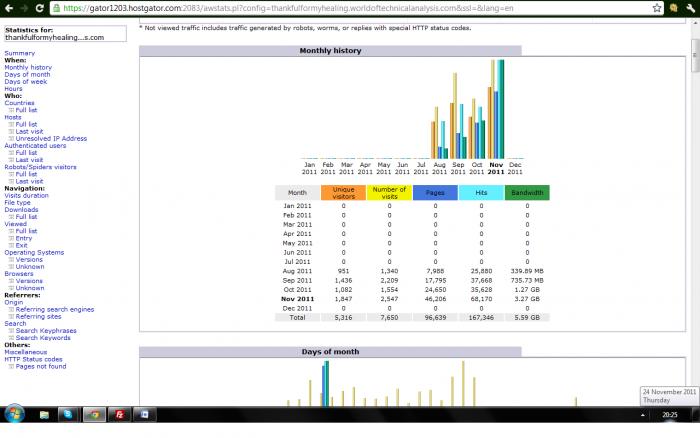700x438 pixels.
Task: Open the Summary link in the sidebar
Action: point(20,53)
